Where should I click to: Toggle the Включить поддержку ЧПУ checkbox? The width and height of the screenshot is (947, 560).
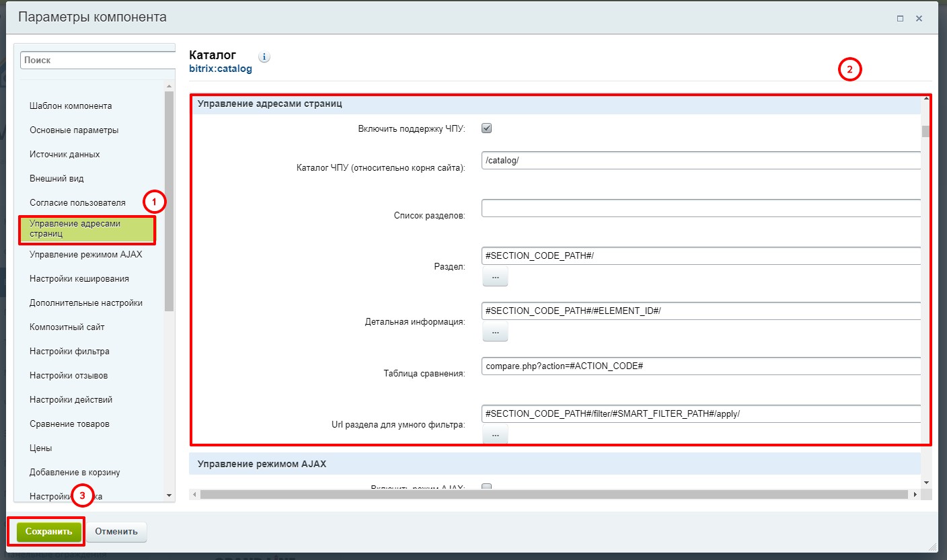pos(487,128)
